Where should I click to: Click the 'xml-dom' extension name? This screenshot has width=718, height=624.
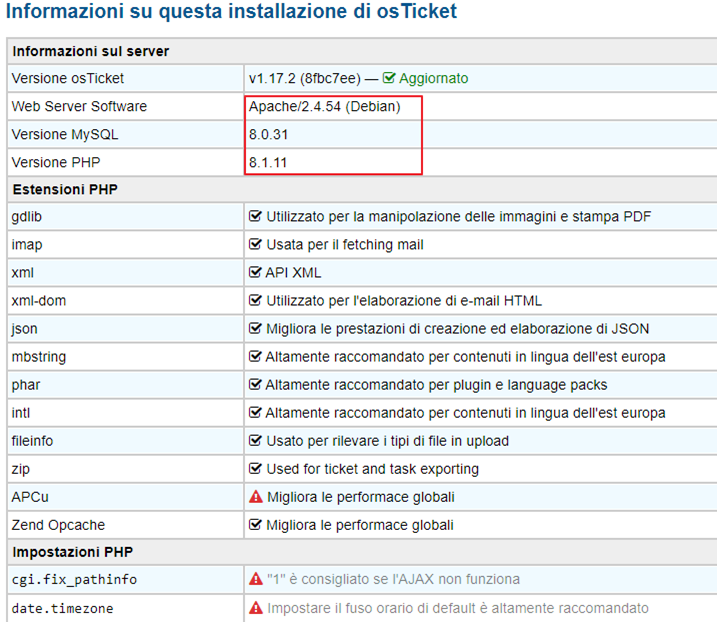[38, 301]
